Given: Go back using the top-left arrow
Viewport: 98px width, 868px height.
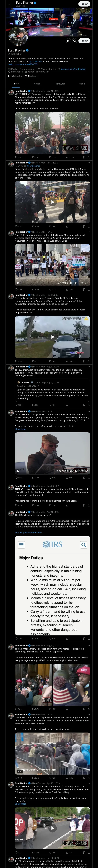Looking at the screenshot, I should point(9,4).
